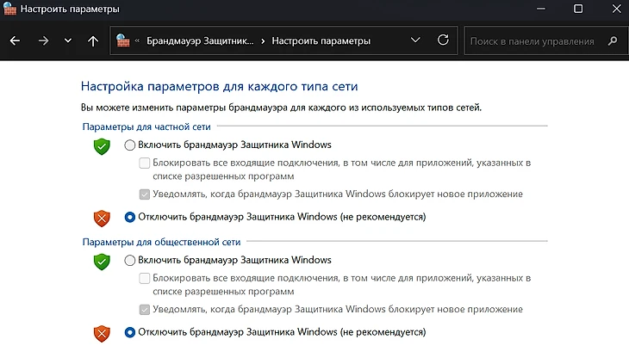Viewport: 629px width, 364px height.
Task: Click the Forward navigation arrow
Action: (43, 40)
